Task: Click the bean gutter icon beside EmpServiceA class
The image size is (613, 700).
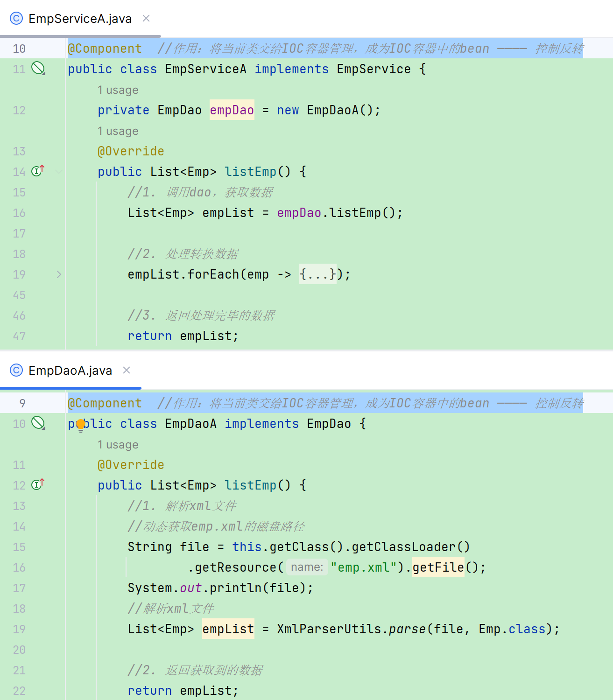Action: click(x=38, y=69)
